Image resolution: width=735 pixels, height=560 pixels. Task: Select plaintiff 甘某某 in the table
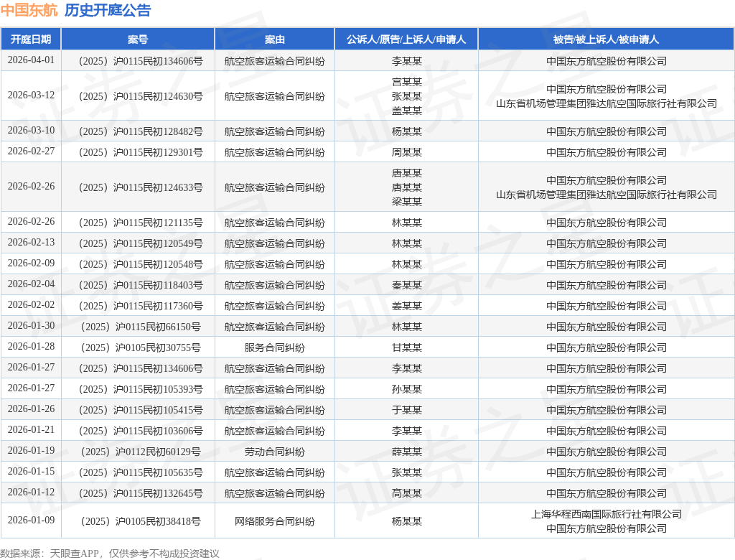pos(406,347)
